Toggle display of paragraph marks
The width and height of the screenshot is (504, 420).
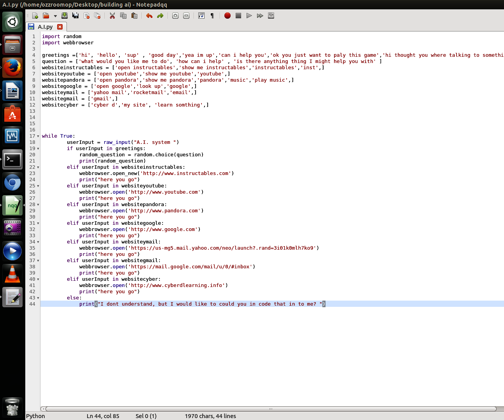pyautogui.click(x=212, y=16)
